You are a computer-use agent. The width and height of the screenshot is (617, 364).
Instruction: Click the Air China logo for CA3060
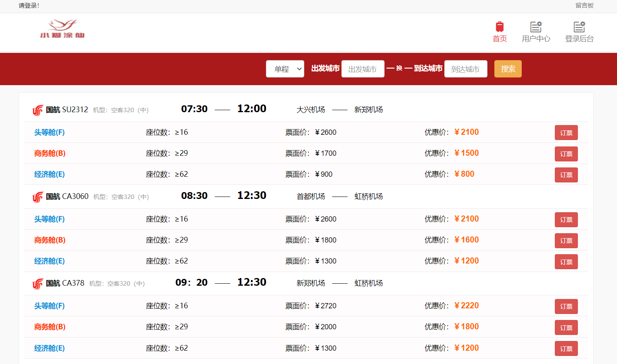[38, 197]
